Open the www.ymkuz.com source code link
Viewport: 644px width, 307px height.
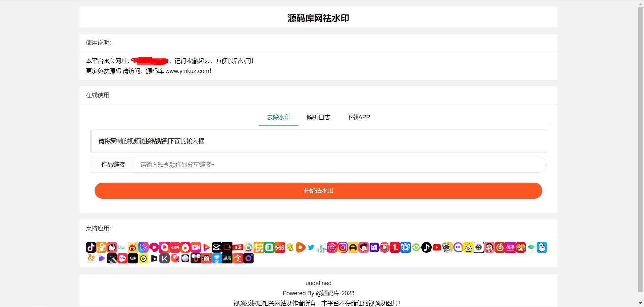(x=188, y=71)
